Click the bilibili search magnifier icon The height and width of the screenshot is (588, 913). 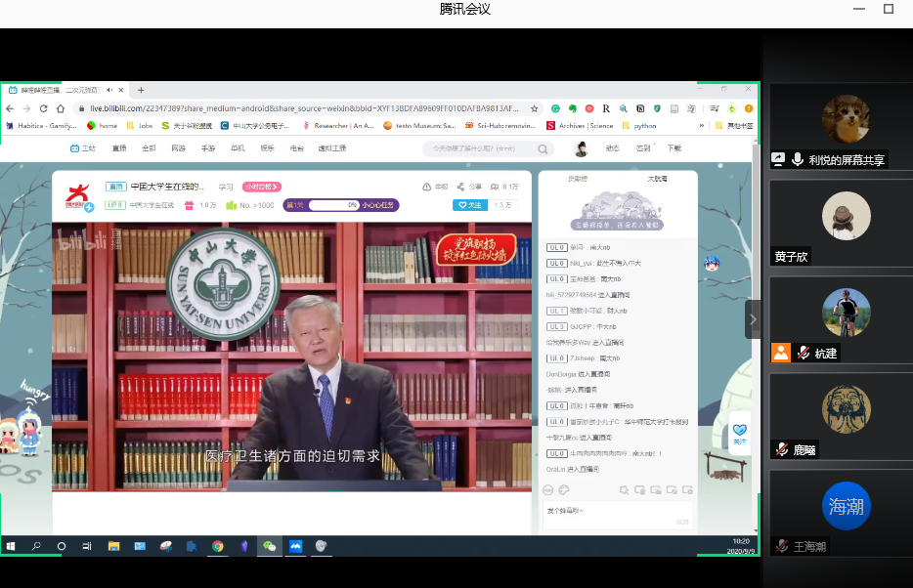tap(543, 149)
